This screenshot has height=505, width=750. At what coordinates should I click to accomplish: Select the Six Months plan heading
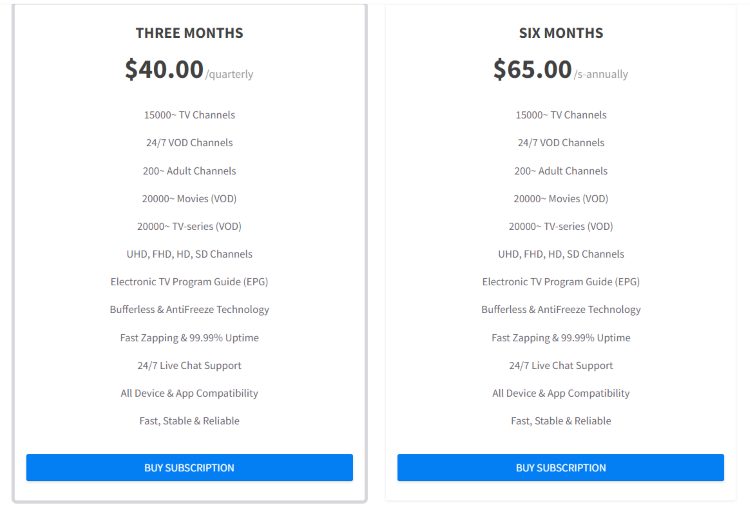(x=561, y=33)
